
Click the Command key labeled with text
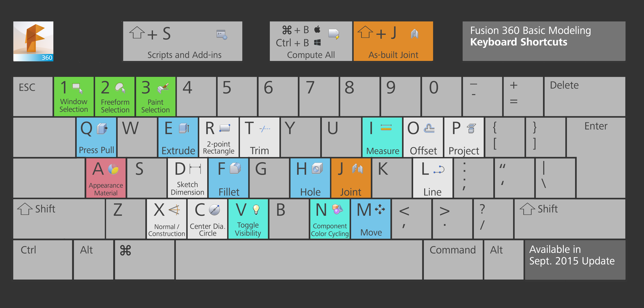click(453, 260)
